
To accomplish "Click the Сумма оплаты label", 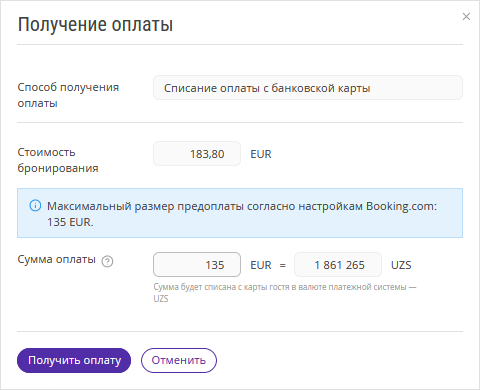I will pos(56,259).
